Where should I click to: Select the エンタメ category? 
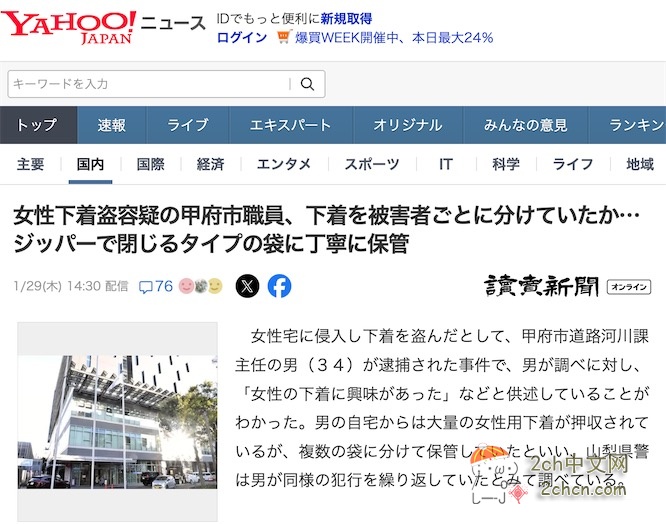click(284, 164)
